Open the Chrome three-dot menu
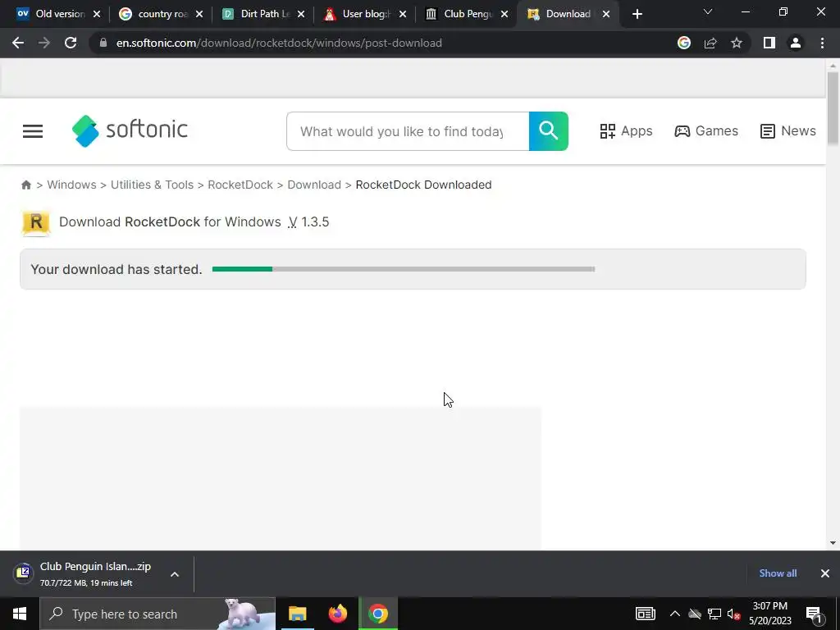Screen dimensions: 840x630 point(822,43)
